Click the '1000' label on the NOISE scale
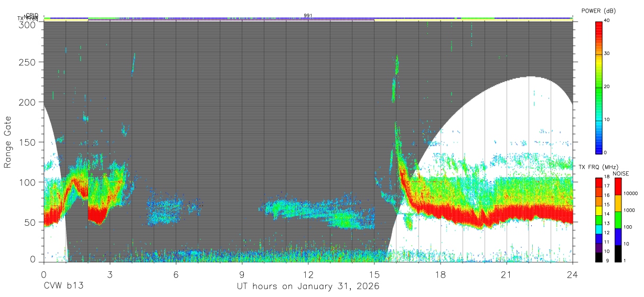The height and width of the screenshot is (297, 644). point(630,211)
